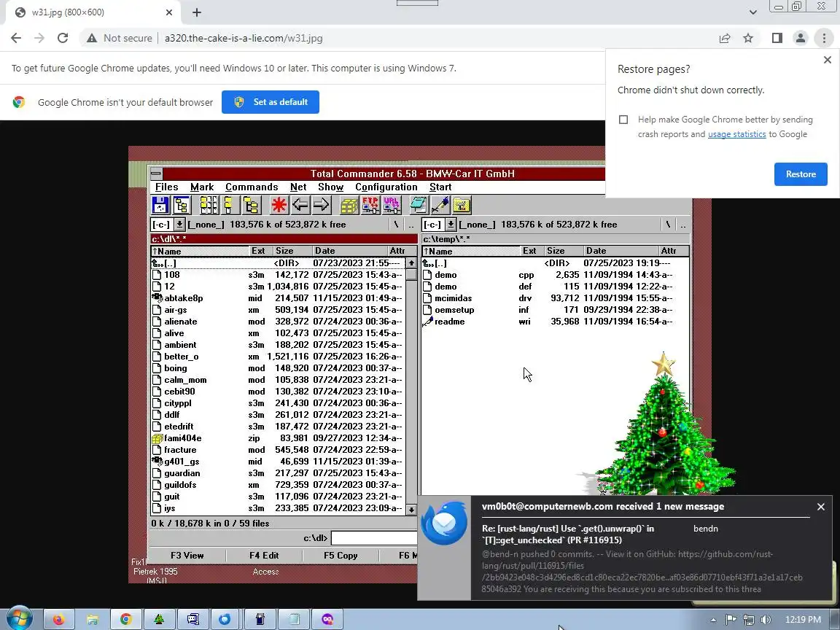Click the floppy disk drive toolbar icon
Screen dimensions: 840x630
[160, 205]
